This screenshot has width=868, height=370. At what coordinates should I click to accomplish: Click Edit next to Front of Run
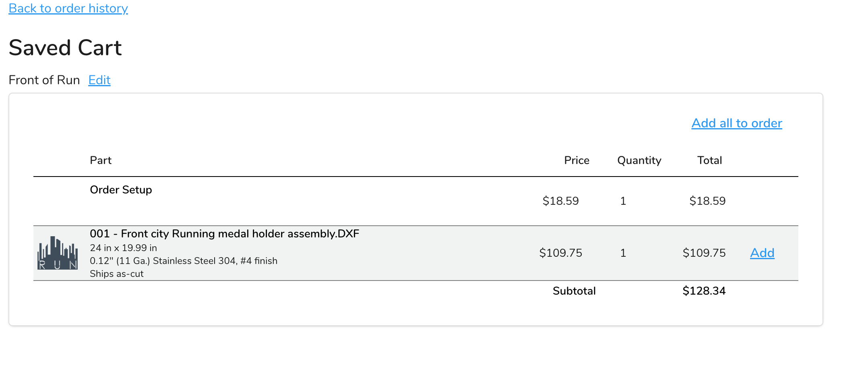coord(99,80)
